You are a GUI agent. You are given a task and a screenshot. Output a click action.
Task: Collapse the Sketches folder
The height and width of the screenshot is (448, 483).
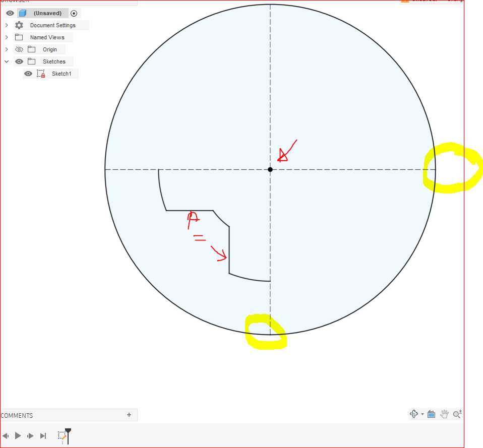[x=6, y=61]
